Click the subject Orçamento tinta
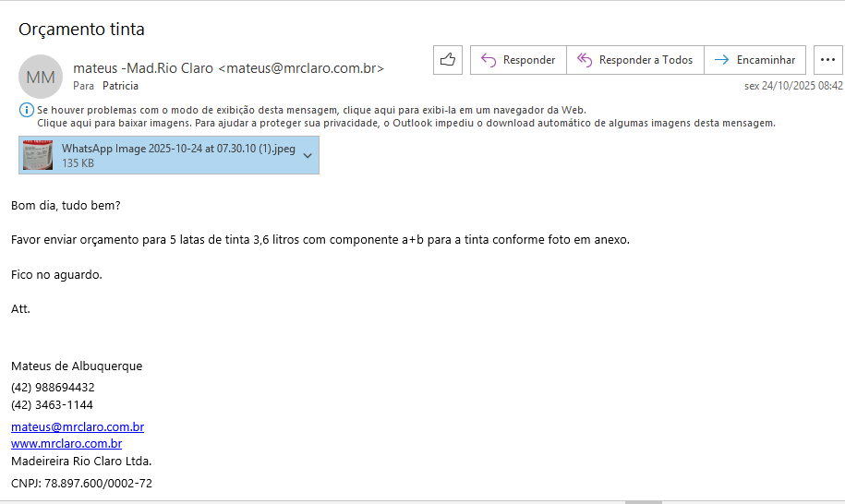The height and width of the screenshot is (504, 845). (81, 29)
